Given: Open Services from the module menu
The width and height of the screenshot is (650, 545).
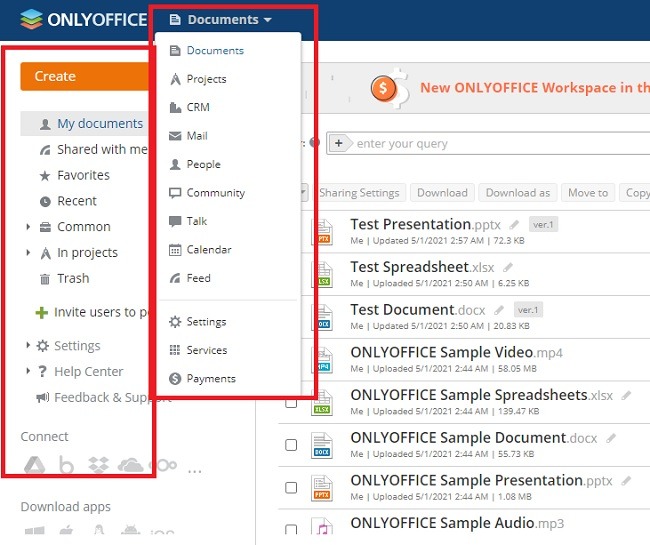Looking at the screenshot, I should coord(207,350).
